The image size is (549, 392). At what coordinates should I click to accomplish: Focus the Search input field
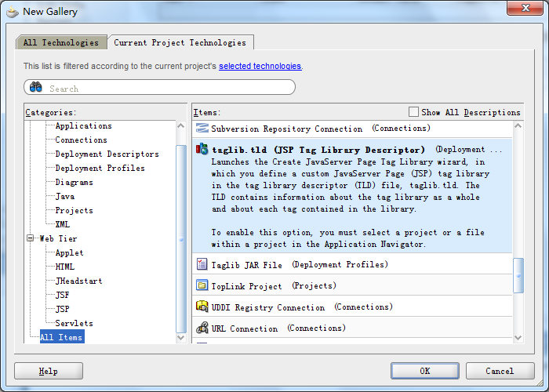(160, 87)
